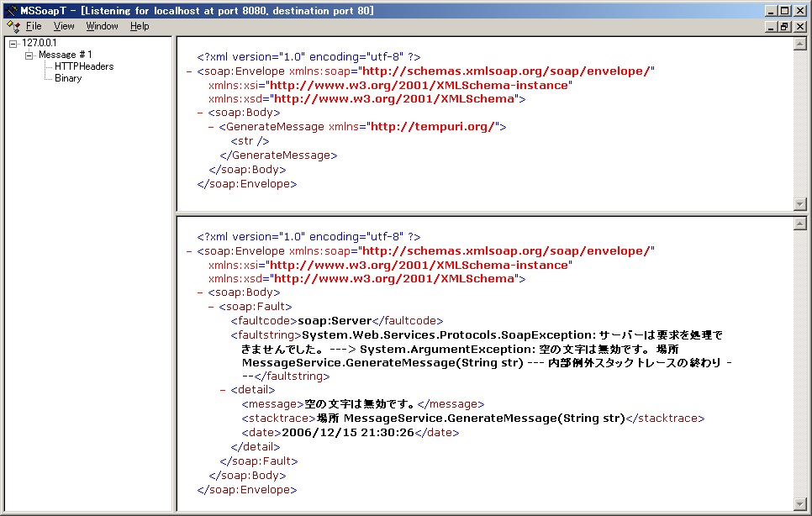Viewport: 812px width, 516px height.
Task: Select the 127.0.0.1 tree item
Action: (40, 43)
